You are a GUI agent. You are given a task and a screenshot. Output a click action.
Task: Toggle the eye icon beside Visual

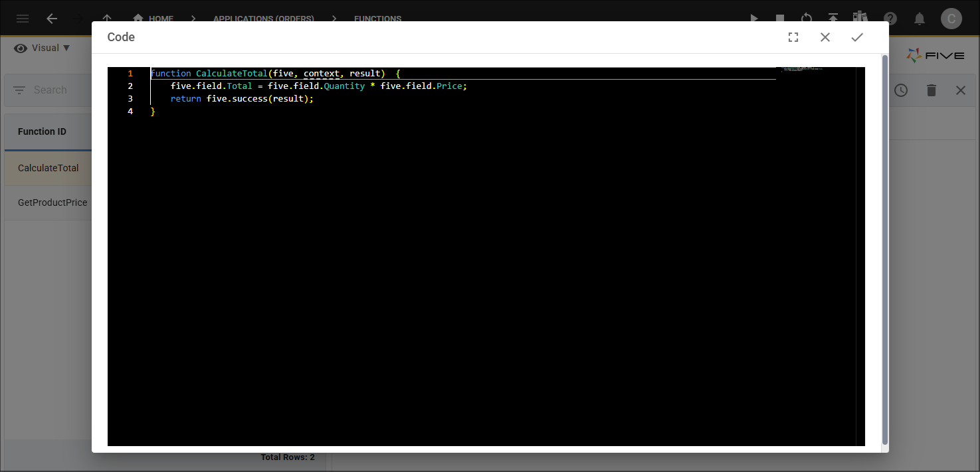[x=20, y=47]
